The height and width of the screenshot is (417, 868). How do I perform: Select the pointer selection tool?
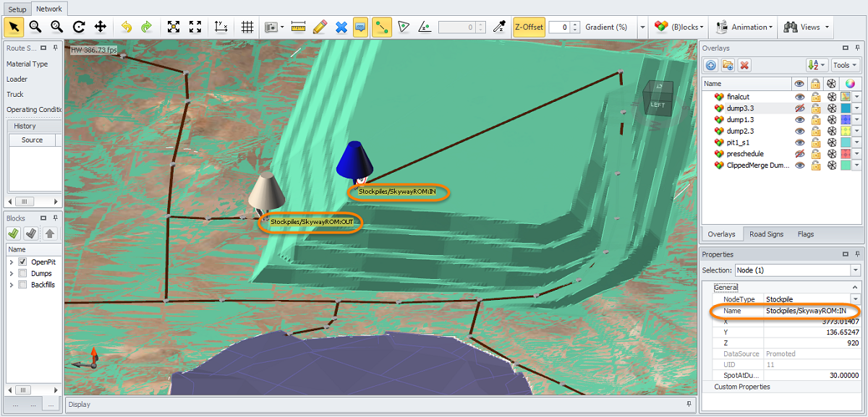(14, 27)
